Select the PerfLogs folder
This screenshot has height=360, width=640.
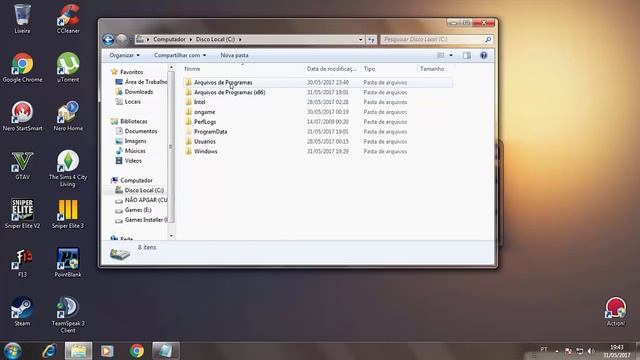(x=318, y=122)
